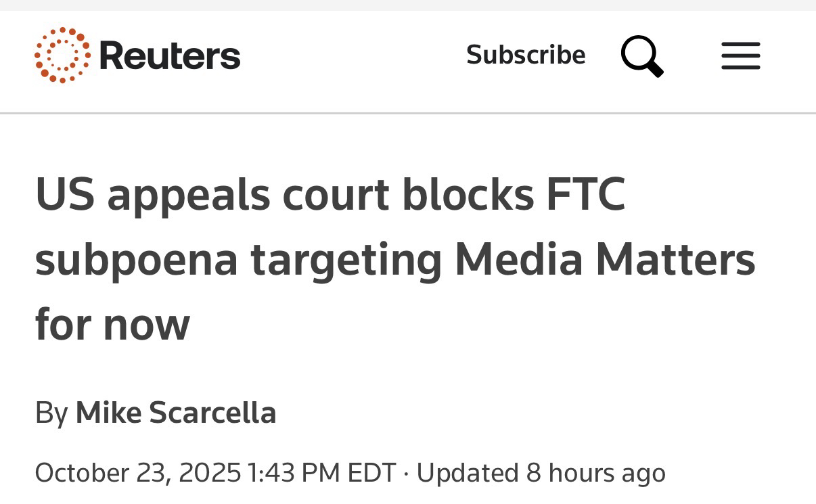The width and height of the screenshot is (816, 504).
Task: Click "1:43 PM EDT" timestamp
Action: (322, 472)
